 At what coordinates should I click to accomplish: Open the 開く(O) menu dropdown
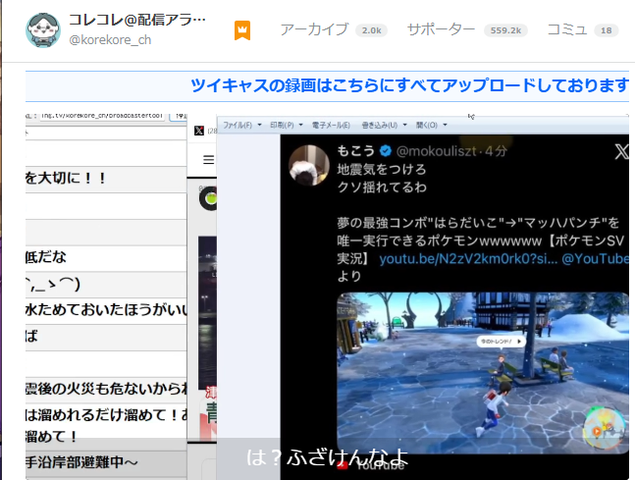(431, 125)
